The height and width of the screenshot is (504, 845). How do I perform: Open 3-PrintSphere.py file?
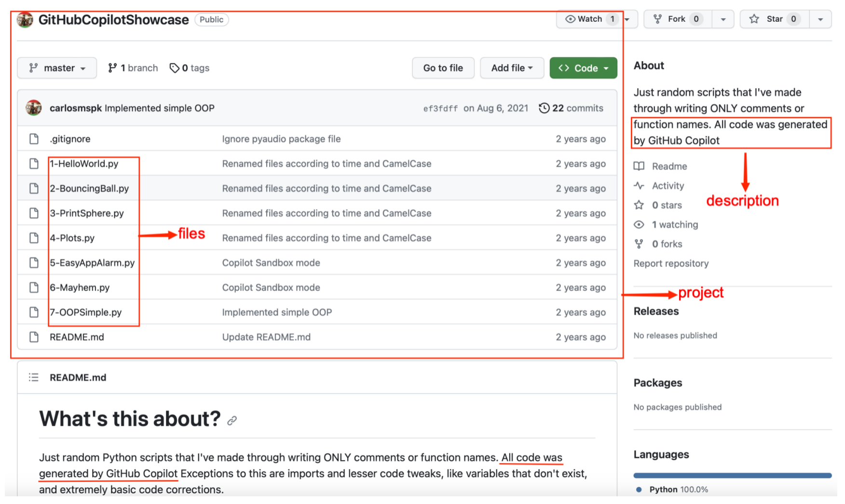(87, 213)
